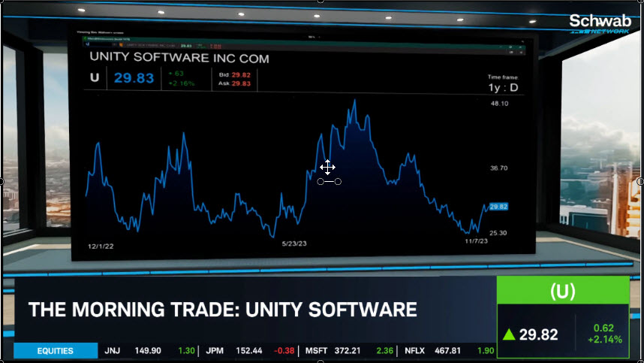Select the blue 29.82 price label on the chart axis

point(498,207)
